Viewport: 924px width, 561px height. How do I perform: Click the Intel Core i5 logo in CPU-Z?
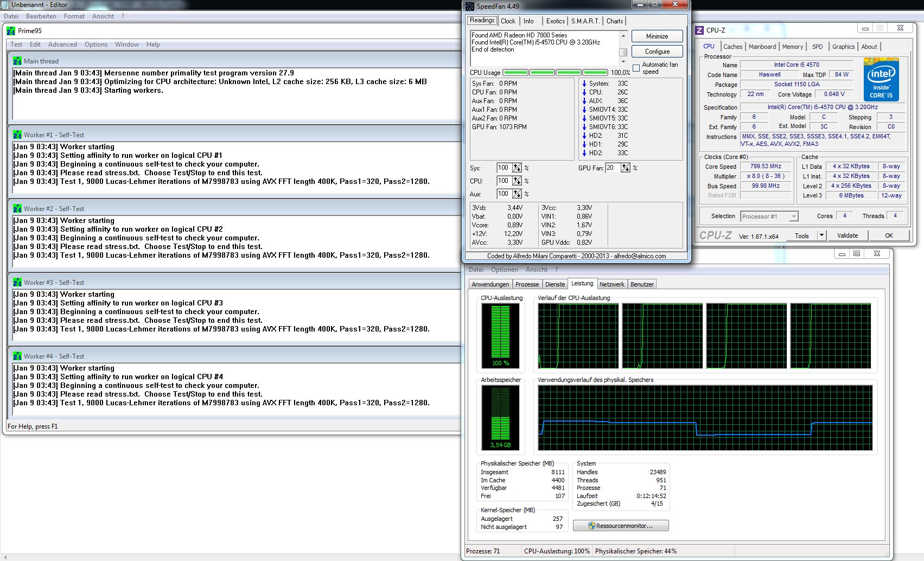click(x=881, y=79)
